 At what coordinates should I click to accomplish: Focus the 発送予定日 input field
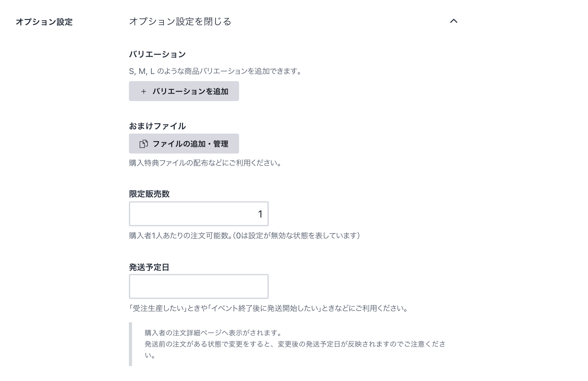[x=199, y=286]
